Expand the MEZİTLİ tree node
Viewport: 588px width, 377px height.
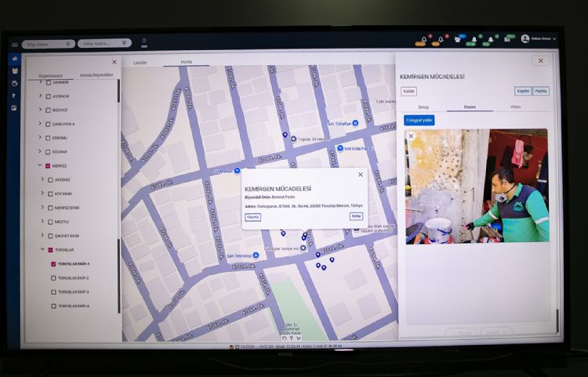coord(42,221)
